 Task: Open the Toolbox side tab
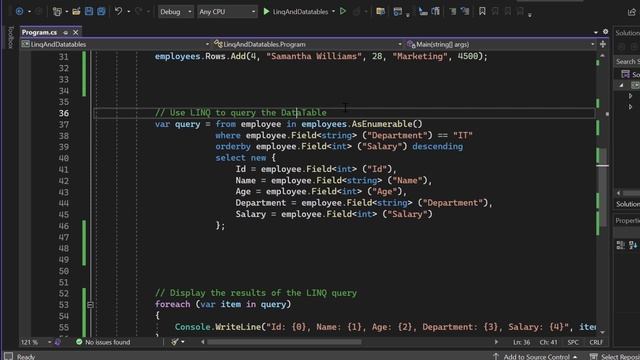11,37
